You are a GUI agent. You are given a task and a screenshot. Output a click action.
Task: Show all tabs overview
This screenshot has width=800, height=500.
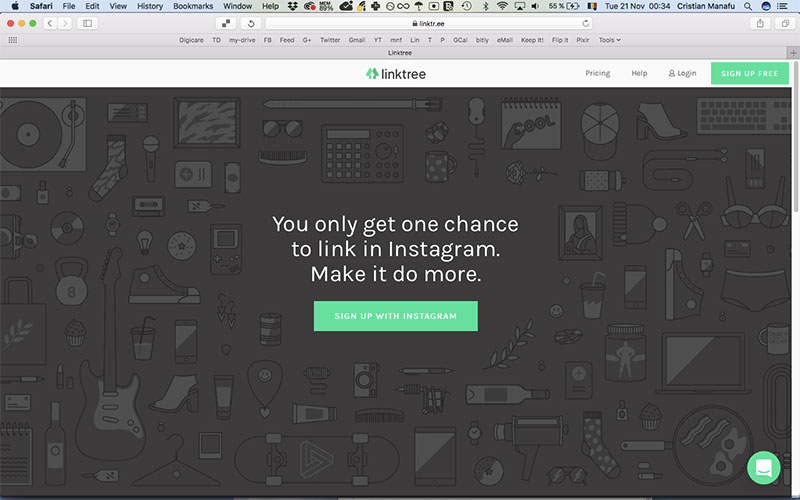pyautogui.click(x=785, y=23)
